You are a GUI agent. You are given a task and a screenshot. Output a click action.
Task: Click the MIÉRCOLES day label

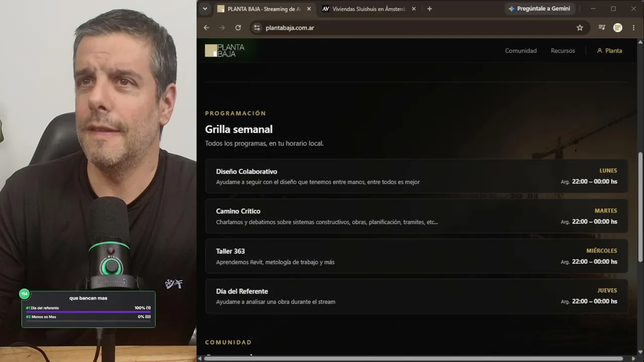pyautogui.click(x=602, y=250)
